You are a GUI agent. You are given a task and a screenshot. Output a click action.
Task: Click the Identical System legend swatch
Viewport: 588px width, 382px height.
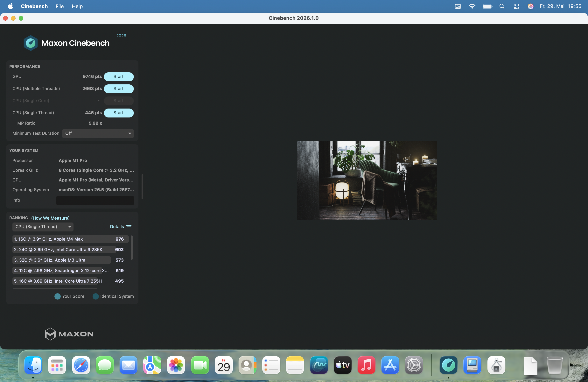[x=96, y=296]
